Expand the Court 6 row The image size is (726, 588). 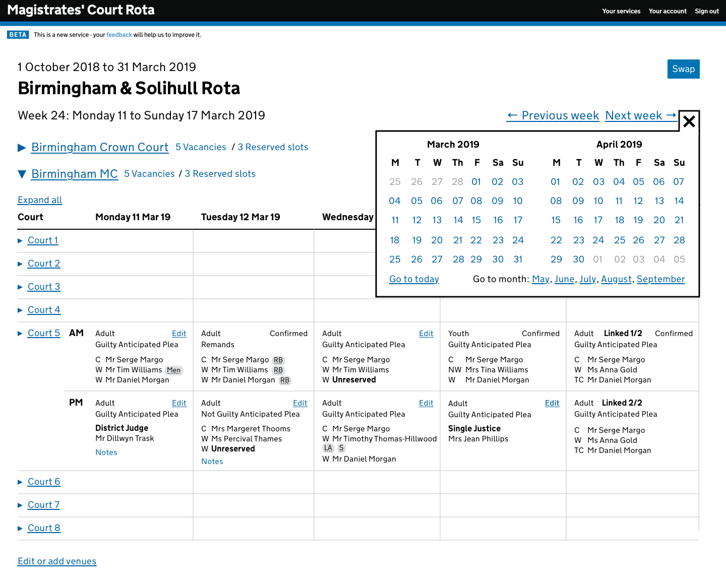43,482
